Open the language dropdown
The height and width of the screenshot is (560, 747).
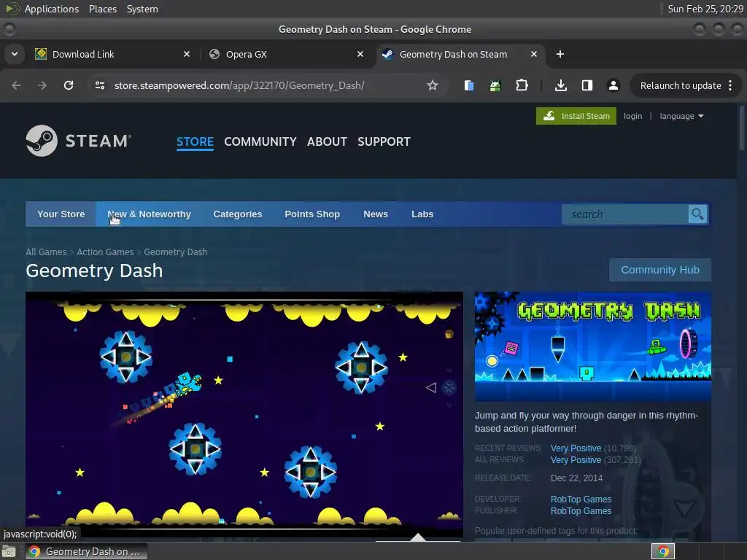[681, 116]
